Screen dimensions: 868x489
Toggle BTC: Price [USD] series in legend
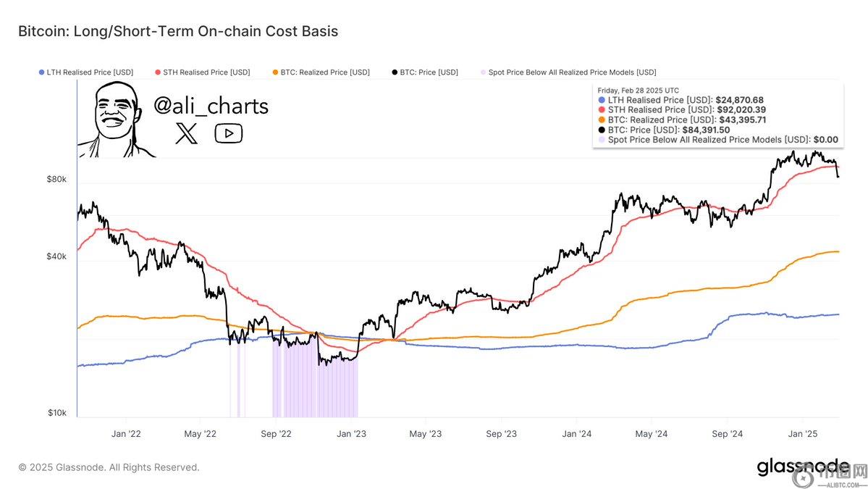[x=429, y=72]
